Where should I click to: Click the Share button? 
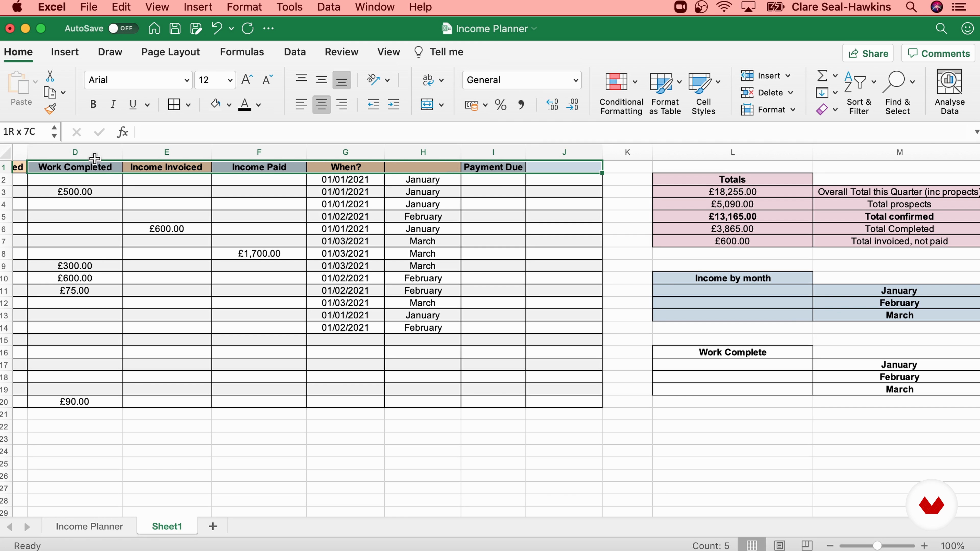pos(868,53)
